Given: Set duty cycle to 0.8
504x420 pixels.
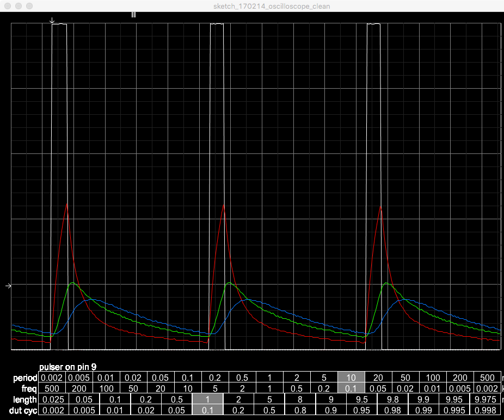Looking at the screenshot, I should pos(300,410).
